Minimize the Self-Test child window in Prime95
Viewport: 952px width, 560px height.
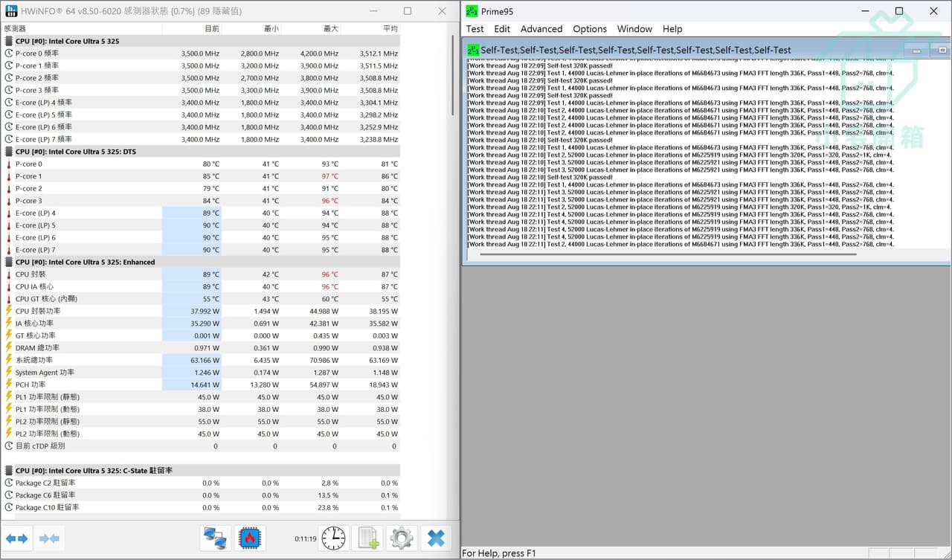point(916,51)
